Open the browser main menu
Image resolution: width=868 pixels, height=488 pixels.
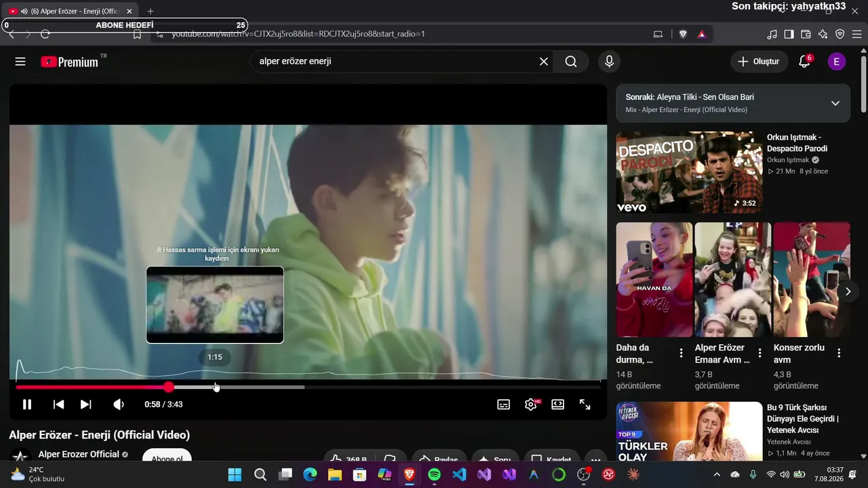tap(856, 34)
